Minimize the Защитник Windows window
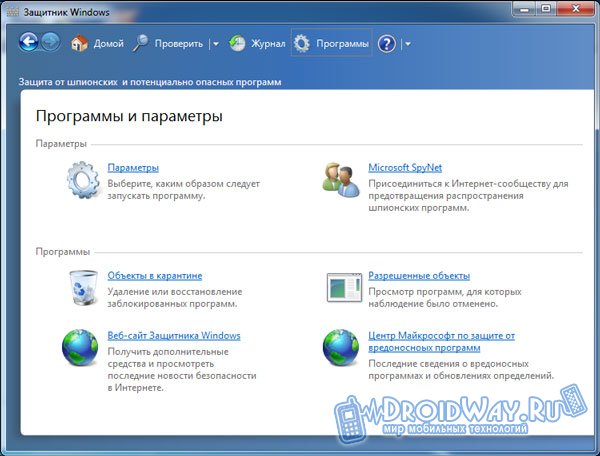Image resolution: width=600 pixels, height=456 pixels. 525,8
